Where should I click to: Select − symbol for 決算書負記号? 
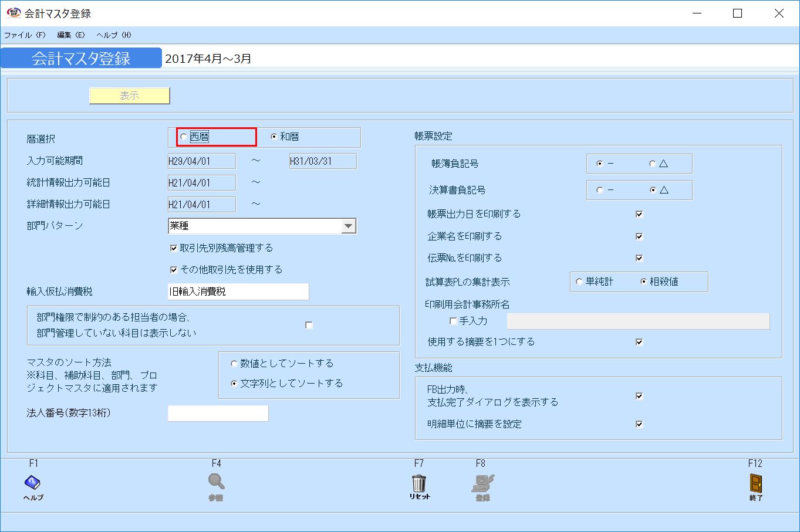click(x=599, y=189)
